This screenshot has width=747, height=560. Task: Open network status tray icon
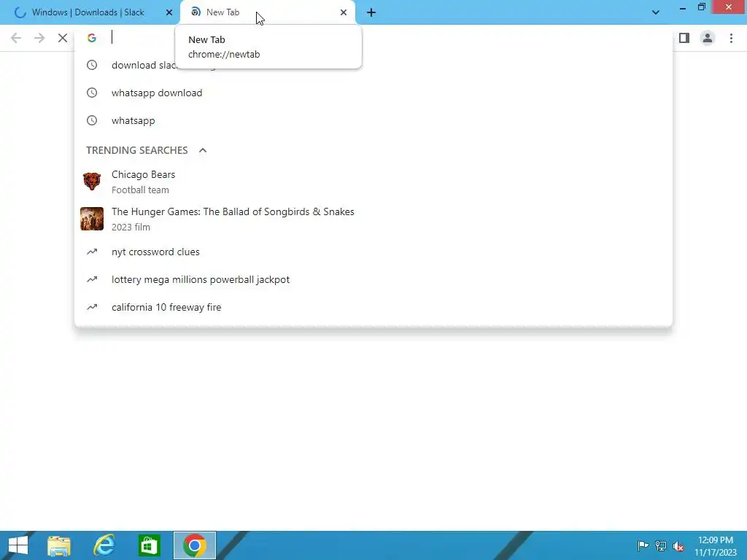(661, 545)
